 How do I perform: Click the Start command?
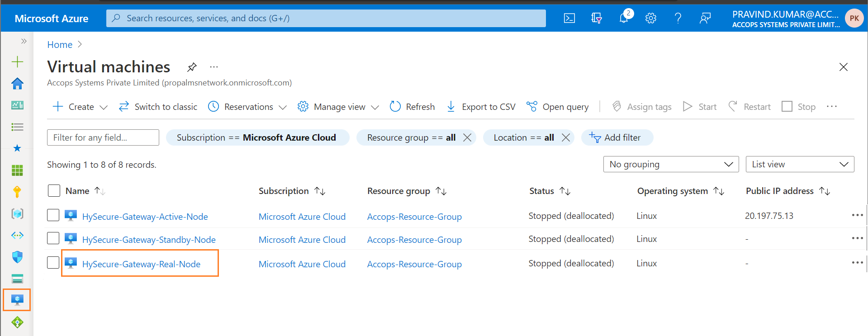(699, 107)
